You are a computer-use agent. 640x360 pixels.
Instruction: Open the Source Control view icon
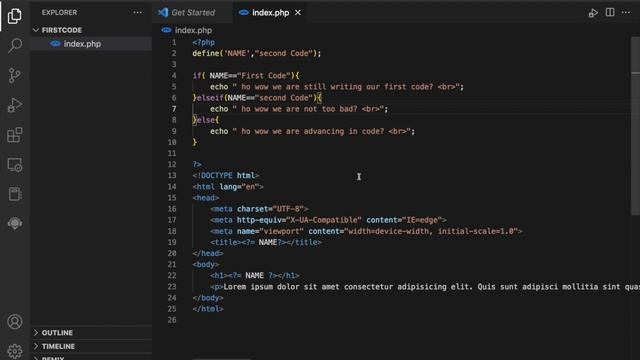pos(15,76)
